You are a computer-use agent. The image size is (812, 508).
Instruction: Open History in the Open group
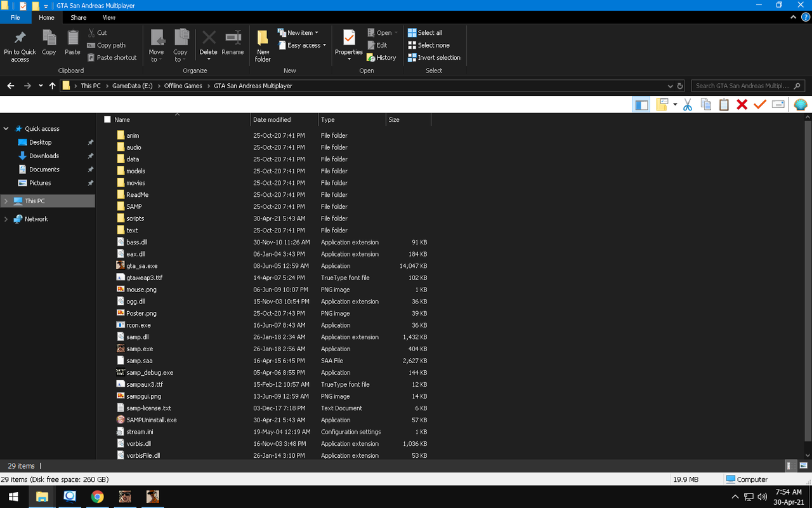pyautogui.click(x=381, y=57)
